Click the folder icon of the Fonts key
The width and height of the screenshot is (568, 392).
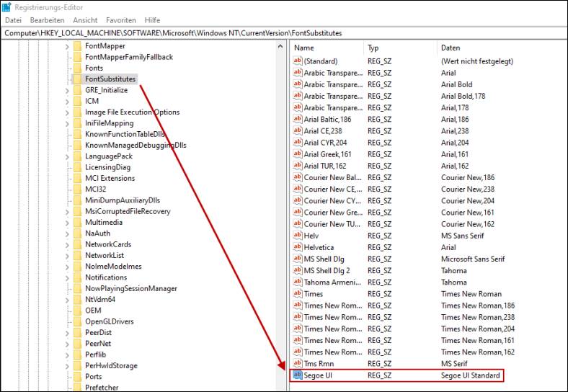[76, 68]
